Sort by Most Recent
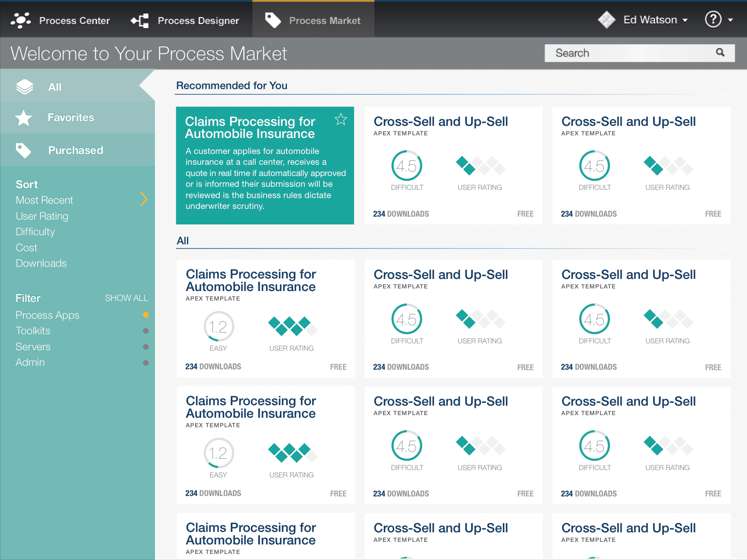 click(x=45, y=200)
